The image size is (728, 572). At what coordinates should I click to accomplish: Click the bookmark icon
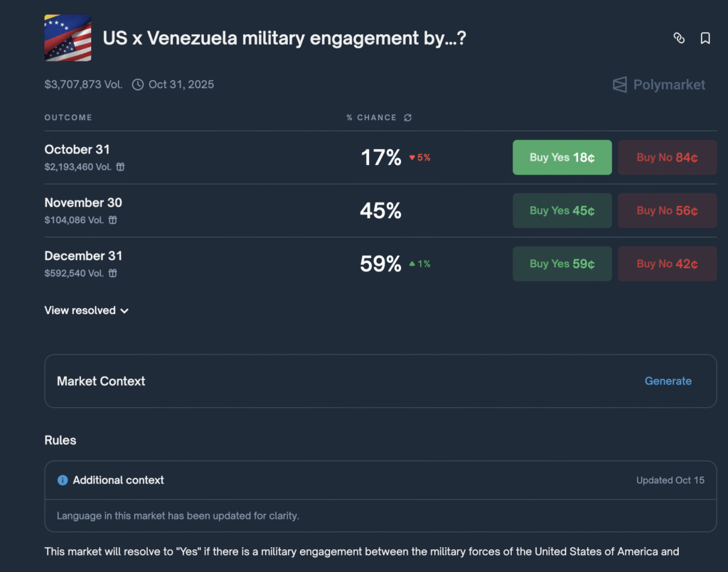(x=705, y=38)
